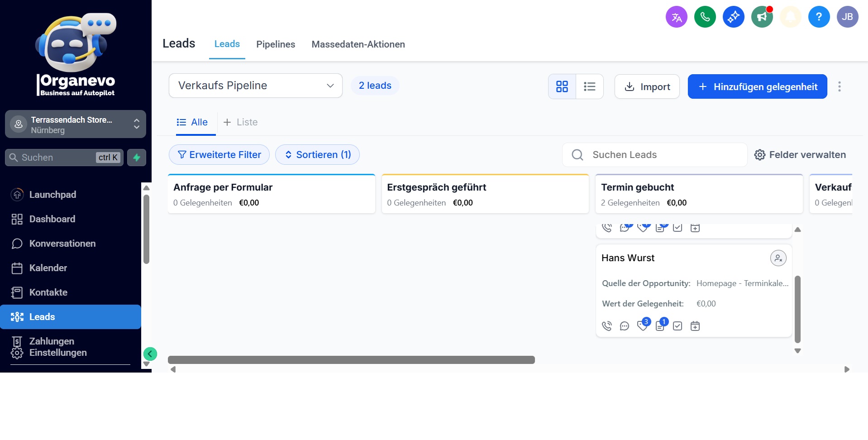Viewport: 868px width, 440px height.
Task: Click the tags icon with badge 3
Action: point(642,325)
